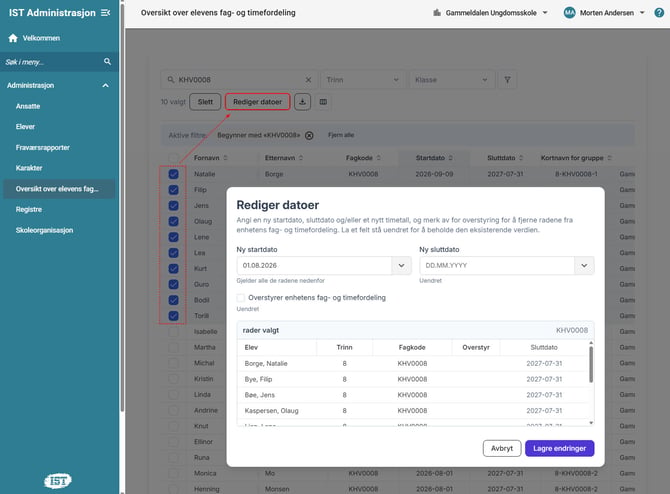Sort by Fagkode column arrows
This screenshot has height=494, width=670.
379,158
